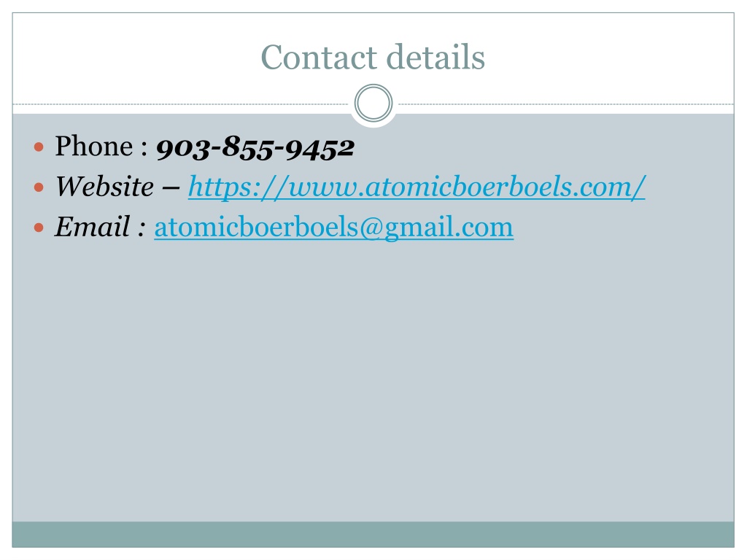Click the 'Phone :' label text

(101, 146)
